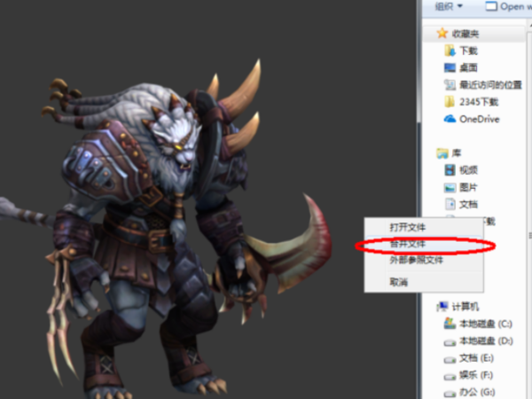Open drive 娱乐 (F:)

tap(476, 375)
